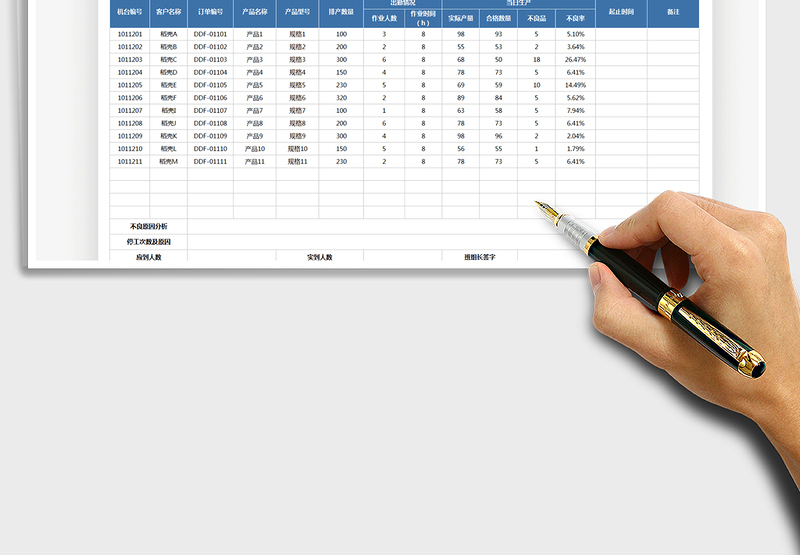The width and height of the screenshot is (800, 555).
Task: Click order number DDF-01102
Action: (210, 47)
